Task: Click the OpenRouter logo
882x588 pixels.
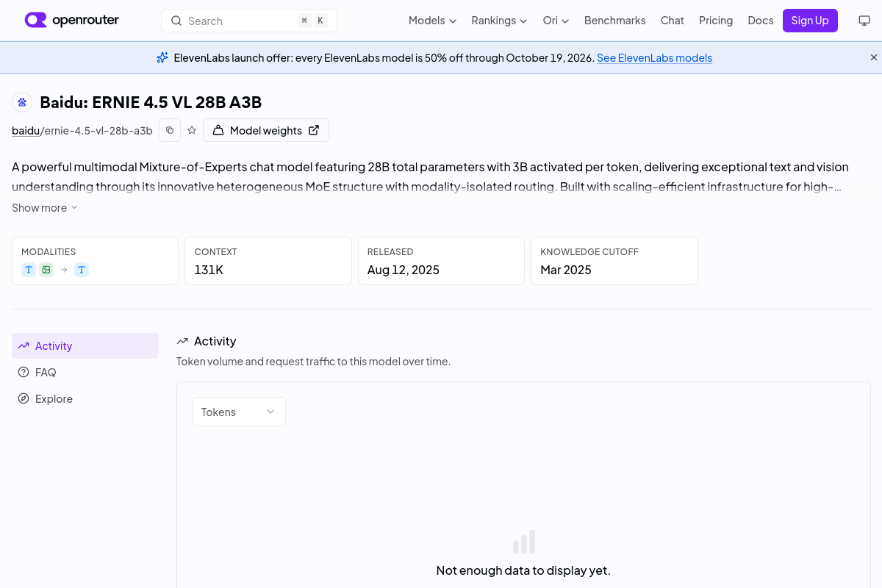Action: click(71, 21)
